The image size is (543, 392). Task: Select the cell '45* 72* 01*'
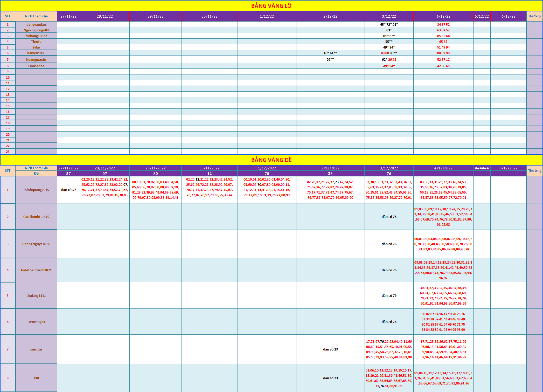389,24
